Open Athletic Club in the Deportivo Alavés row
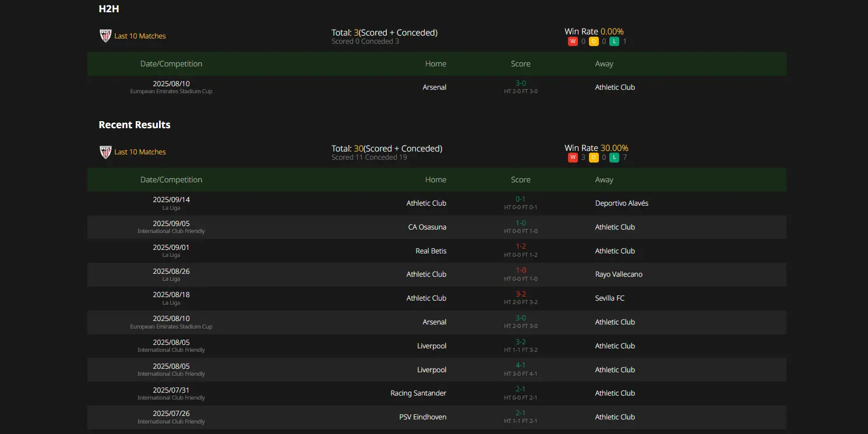Image resolution: width=868 pixels, height=434 pixels. (x=426, y=203)
